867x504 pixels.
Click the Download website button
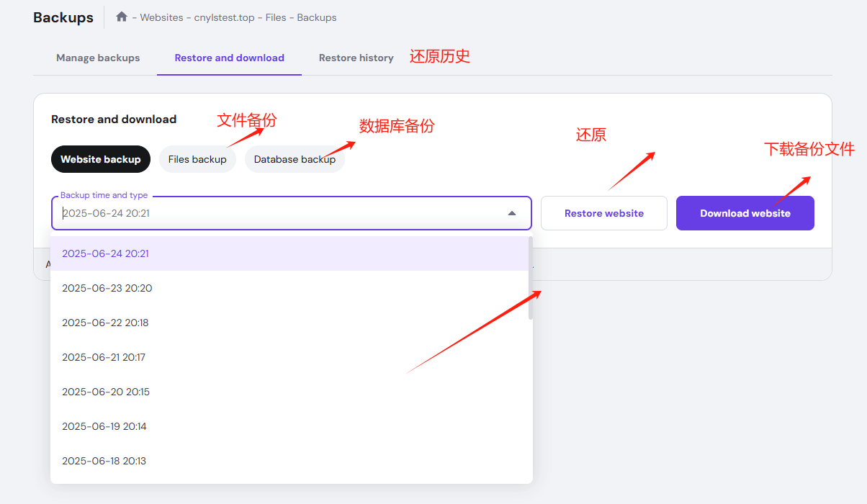745,213
